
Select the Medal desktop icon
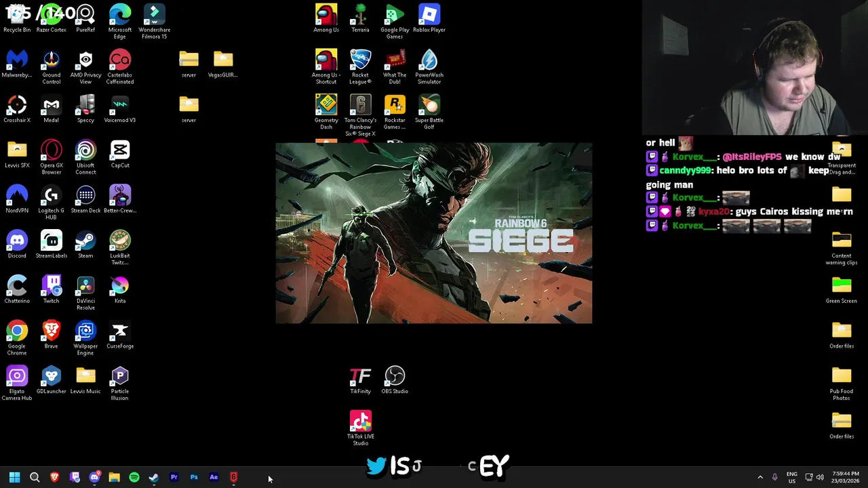coord(52,109)
